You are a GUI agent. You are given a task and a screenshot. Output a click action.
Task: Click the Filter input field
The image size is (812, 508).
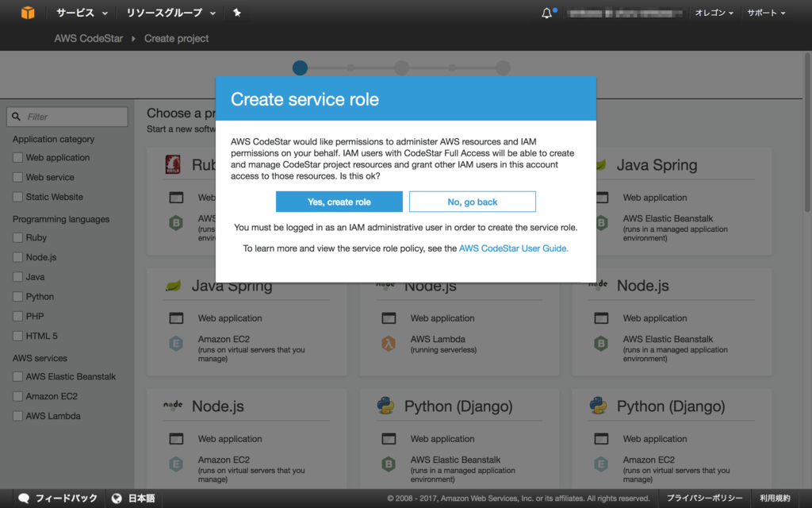(x=67, y=117)
